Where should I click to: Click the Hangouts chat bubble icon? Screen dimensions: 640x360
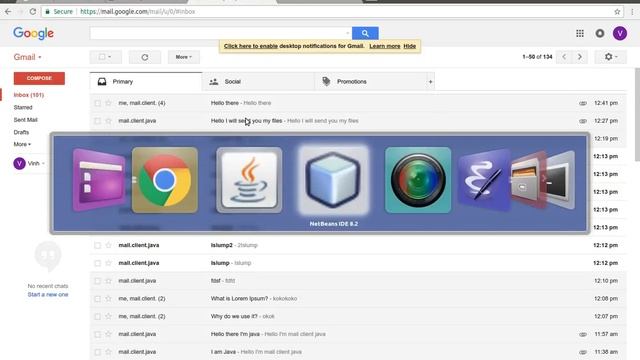pos(48,256)
